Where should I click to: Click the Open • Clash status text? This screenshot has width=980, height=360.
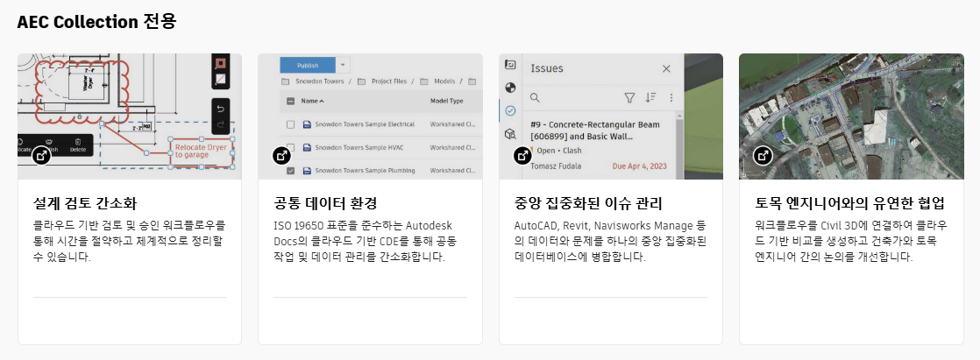(559, 151)
